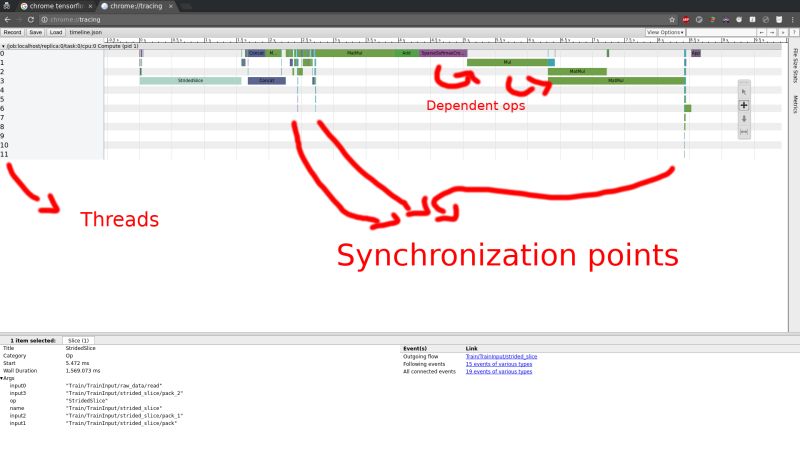Select the Add slice on thread 0

pos(407,53)
